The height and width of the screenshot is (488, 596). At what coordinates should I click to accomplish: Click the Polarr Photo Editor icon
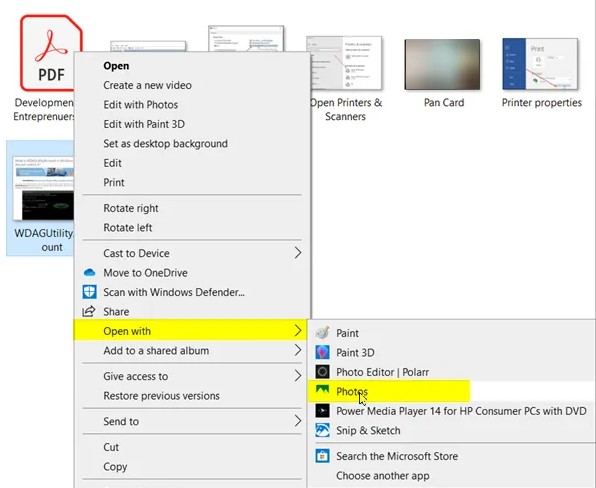pyautogui.click(x=322, y=372)
